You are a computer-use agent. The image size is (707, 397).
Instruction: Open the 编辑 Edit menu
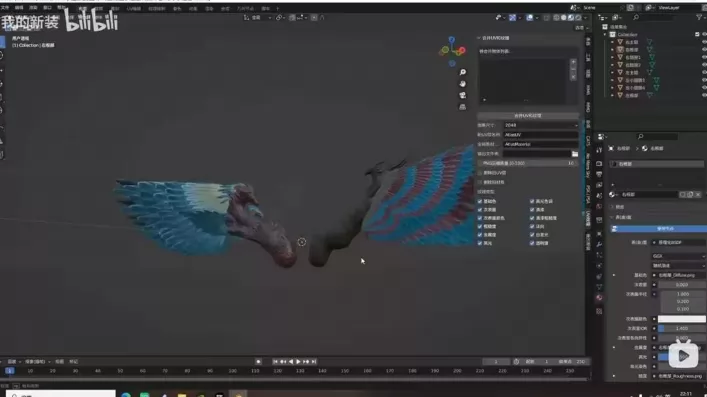pos(19,8)
